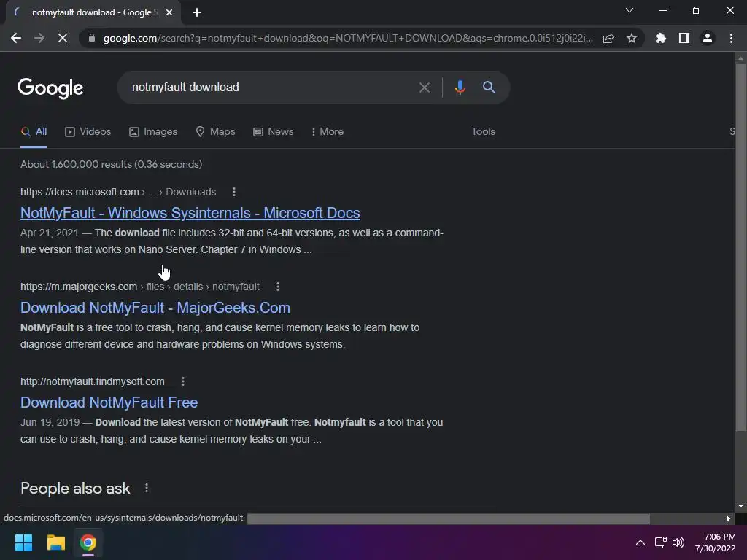
Task: Switch to the News tab
Action: [x=273, y=131]
